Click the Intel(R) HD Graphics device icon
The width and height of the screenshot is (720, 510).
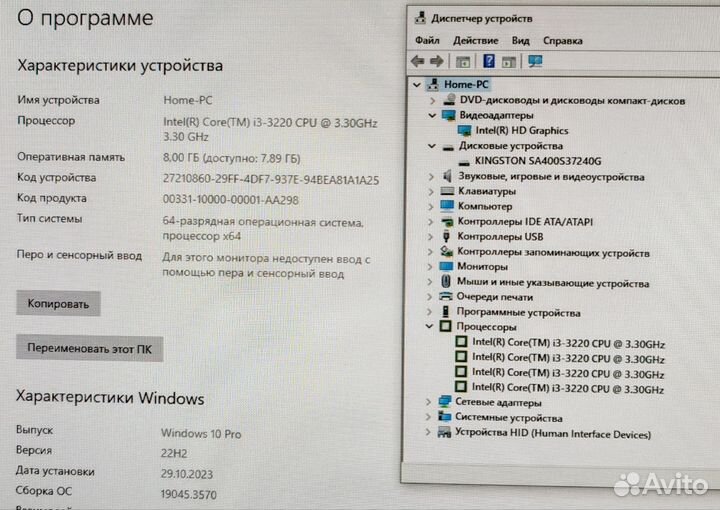pos(464,131)
